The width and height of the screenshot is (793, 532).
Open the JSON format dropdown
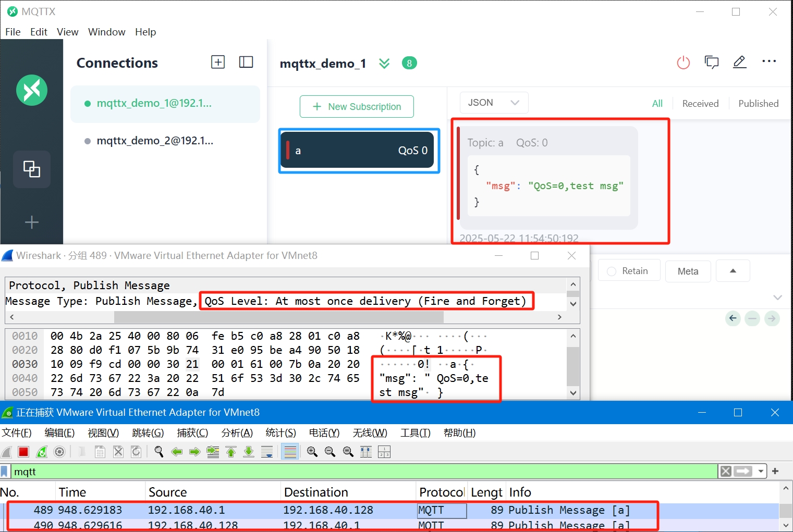(494, 103)
